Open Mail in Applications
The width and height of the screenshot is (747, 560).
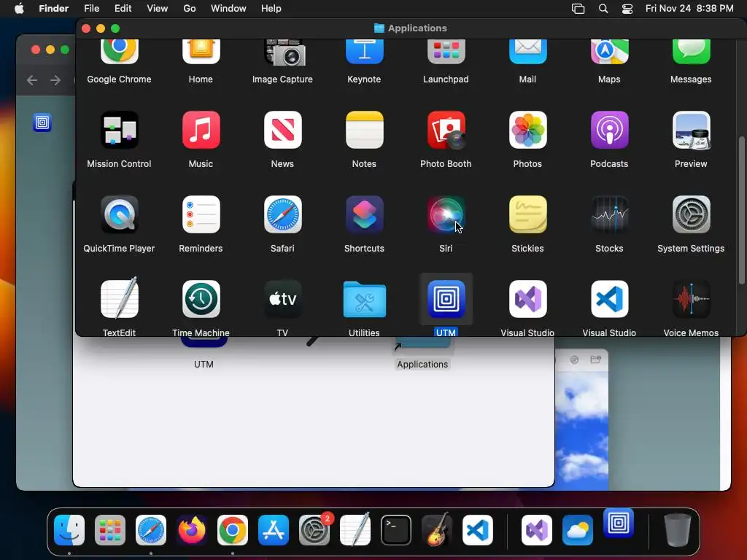pos(528,52)
